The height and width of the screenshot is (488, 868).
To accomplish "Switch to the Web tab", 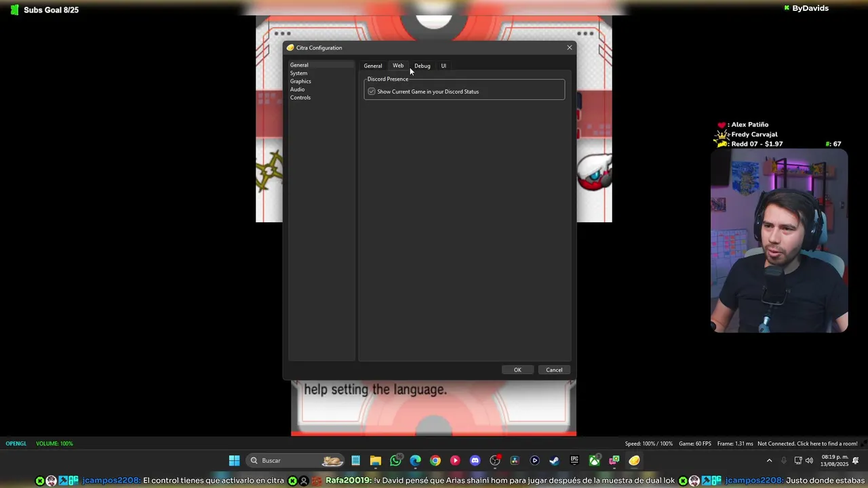I will point(398,66).
